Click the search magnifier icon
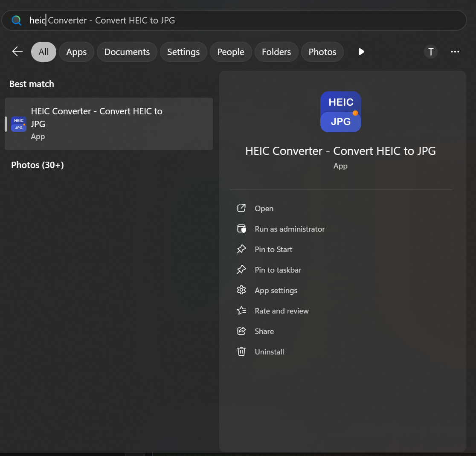476x456 pixels. 16,20
